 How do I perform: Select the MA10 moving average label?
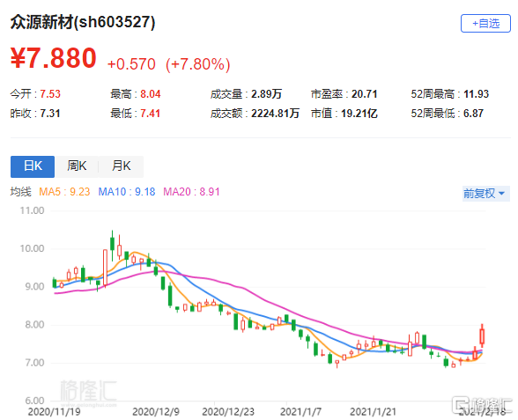click(127, 192)
